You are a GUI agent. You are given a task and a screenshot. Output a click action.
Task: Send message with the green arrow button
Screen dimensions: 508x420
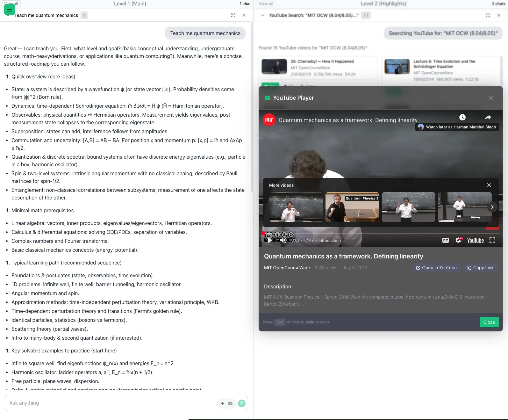tap(242, 403)
